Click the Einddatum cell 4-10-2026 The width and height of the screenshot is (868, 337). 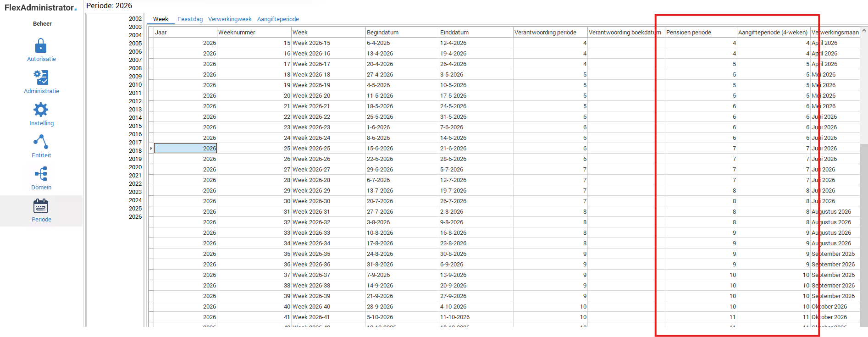coord(476,306)
